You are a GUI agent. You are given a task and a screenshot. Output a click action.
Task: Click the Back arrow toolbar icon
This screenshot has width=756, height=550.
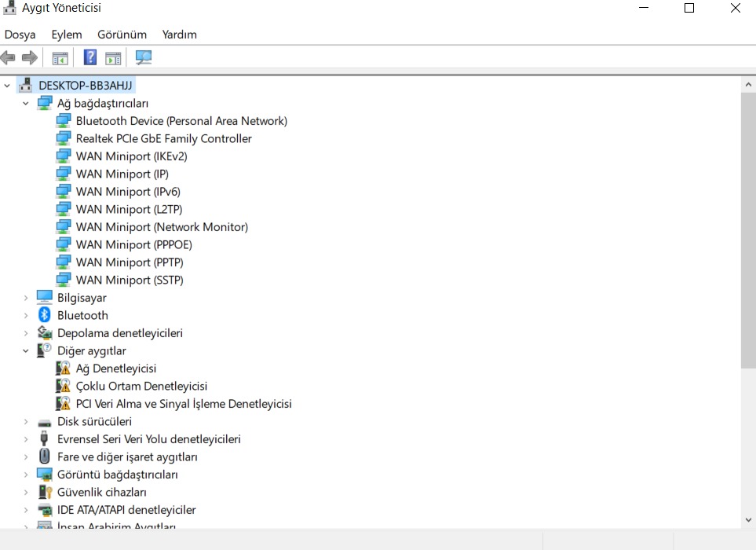pos(8,58)
